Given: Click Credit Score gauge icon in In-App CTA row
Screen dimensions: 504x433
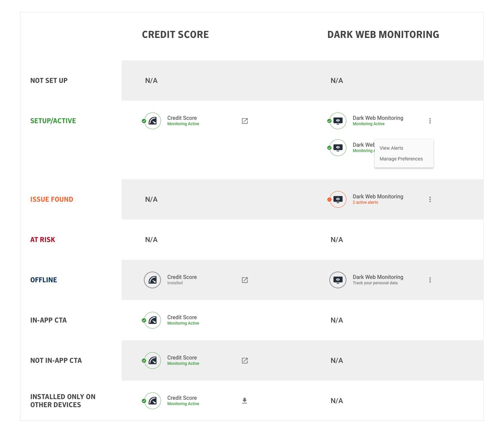Looking at the screenshot, I should [153, 320].
